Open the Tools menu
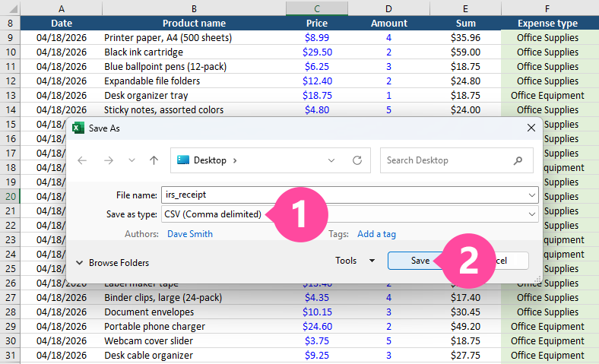The width and height of the screenshot is (599, 364). 355,261
